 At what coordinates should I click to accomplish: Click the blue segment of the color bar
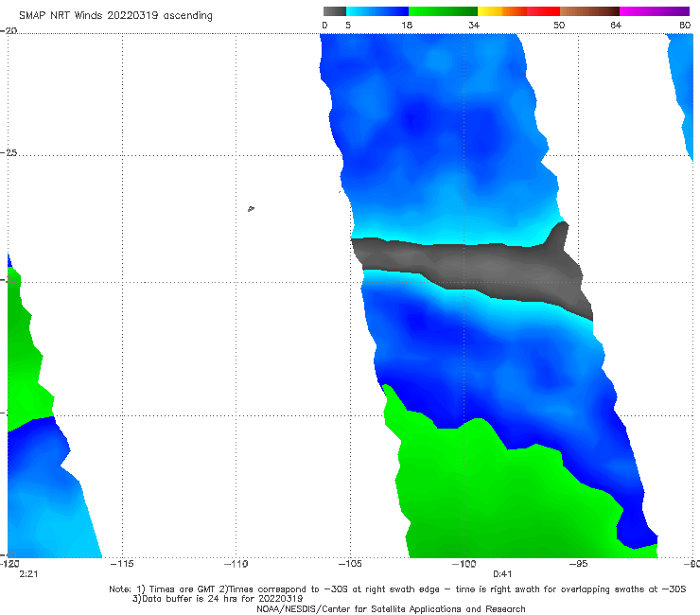[377, 11]
